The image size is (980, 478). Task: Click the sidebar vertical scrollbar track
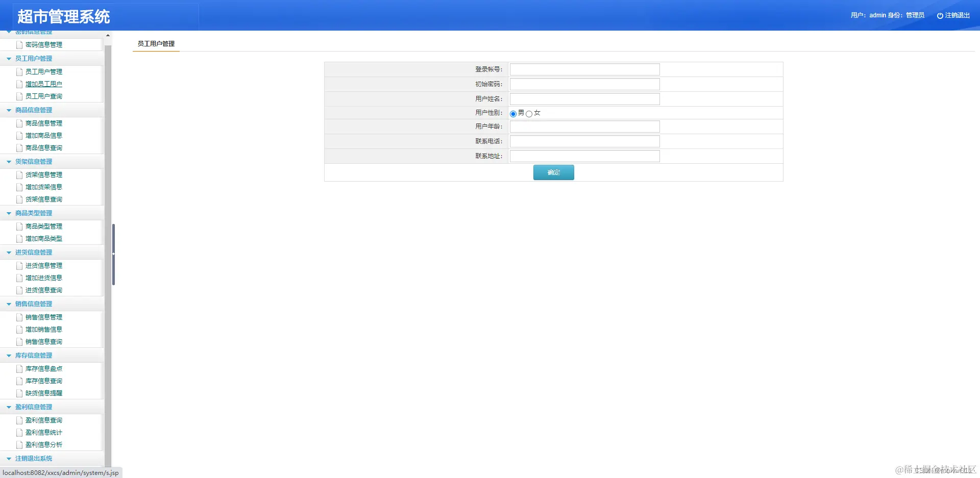pos(108,255)
